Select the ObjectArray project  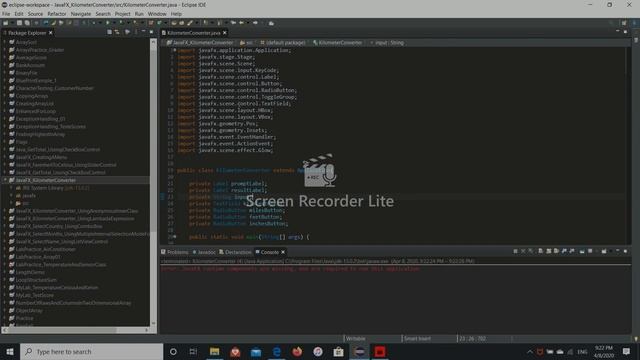coord(29,311)
